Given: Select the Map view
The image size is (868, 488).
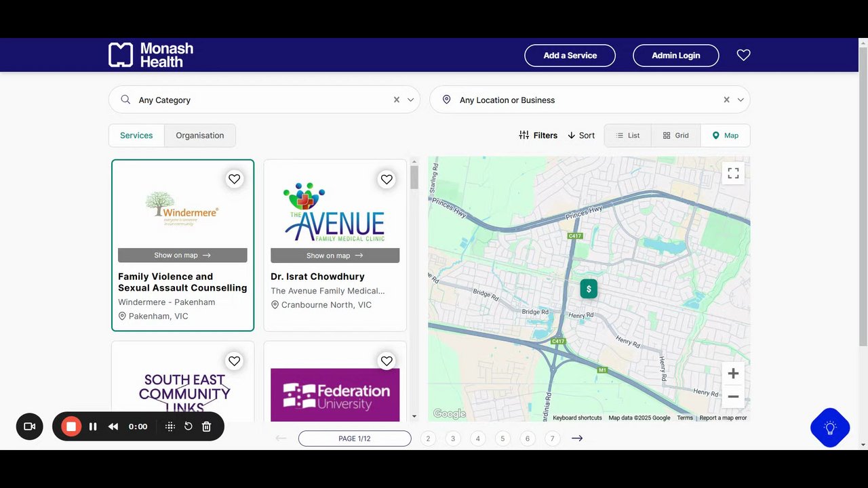Looking at the screenshot, I should tap(726, 136).
